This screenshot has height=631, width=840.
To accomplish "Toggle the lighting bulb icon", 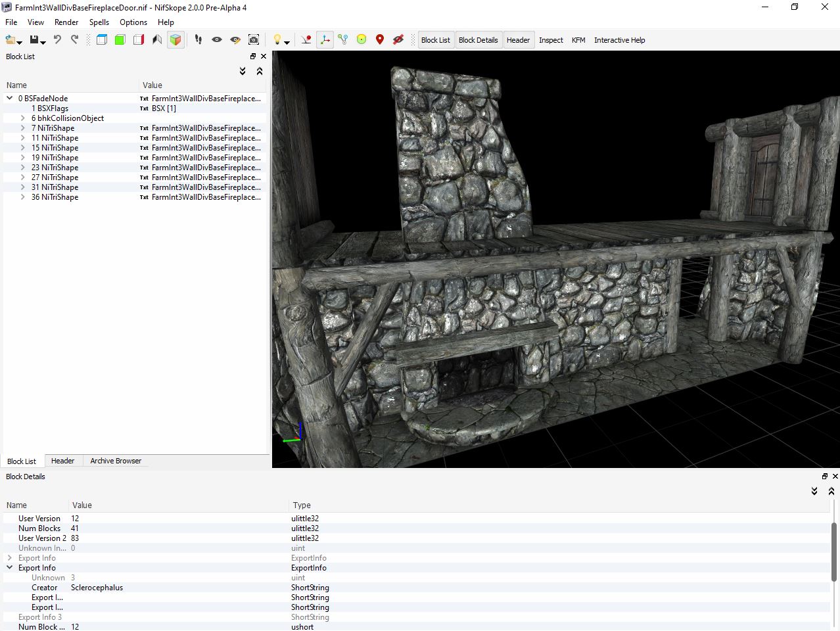I will coord(277,40).
